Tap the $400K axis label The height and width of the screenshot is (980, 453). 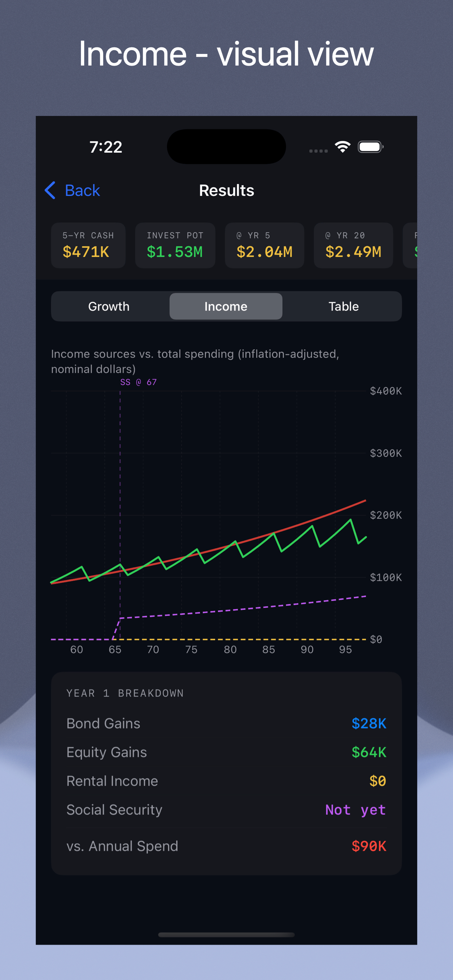pos(386,391)
